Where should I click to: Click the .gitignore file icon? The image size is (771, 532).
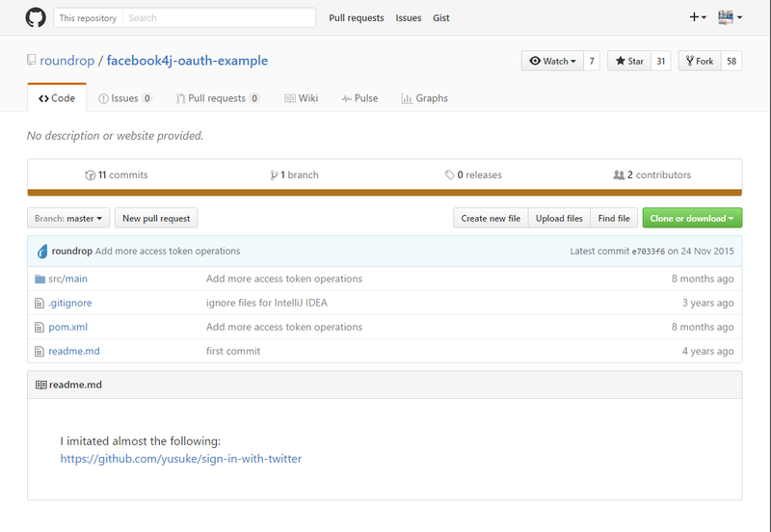coord(40,303)
